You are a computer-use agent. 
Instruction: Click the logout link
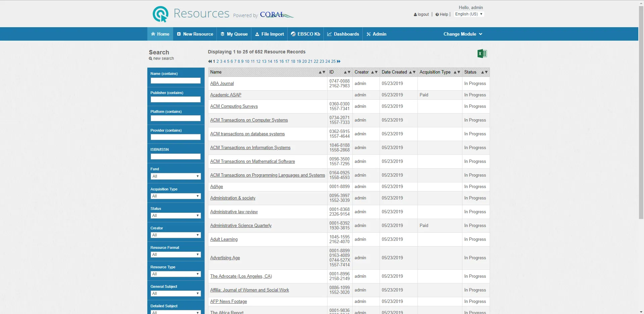pyautogui.click(x=422, y=14)
